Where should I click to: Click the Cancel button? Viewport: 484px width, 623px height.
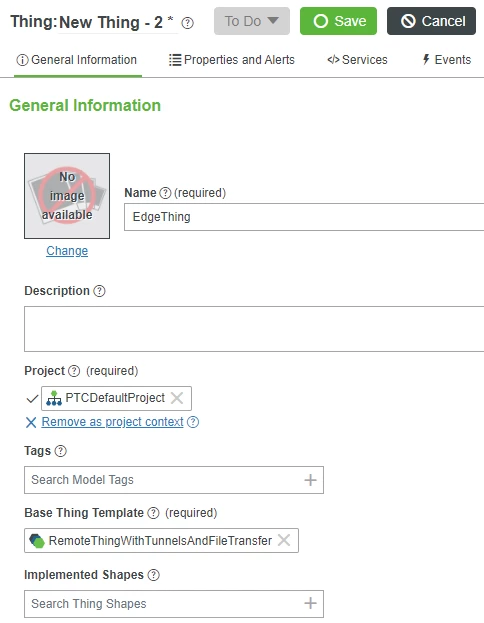(431, 21)
